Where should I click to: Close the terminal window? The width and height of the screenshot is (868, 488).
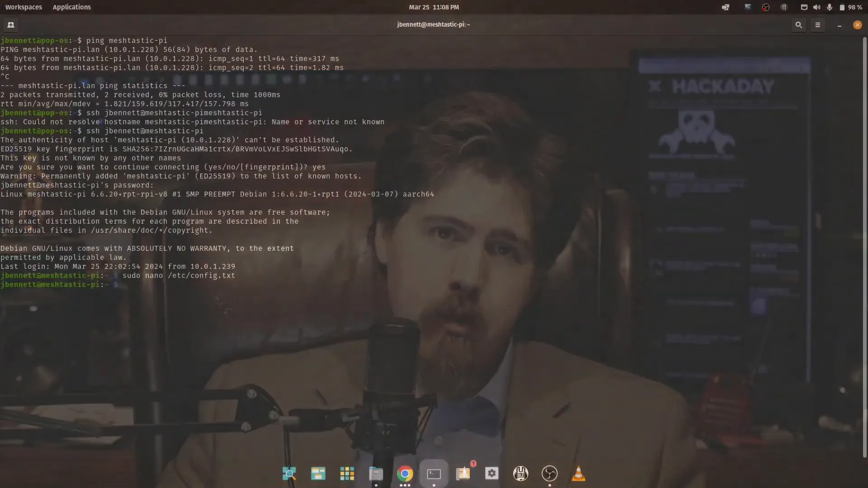coord(858,25)
